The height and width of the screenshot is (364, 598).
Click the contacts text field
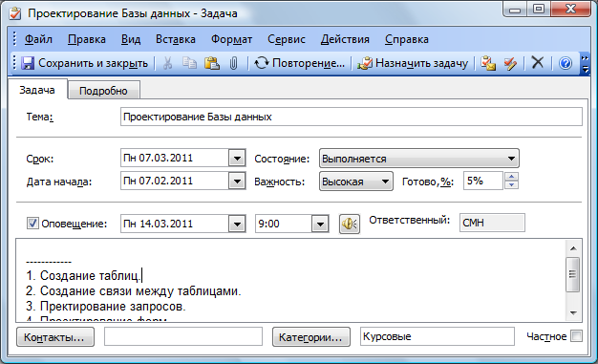(x=183, y=337)
